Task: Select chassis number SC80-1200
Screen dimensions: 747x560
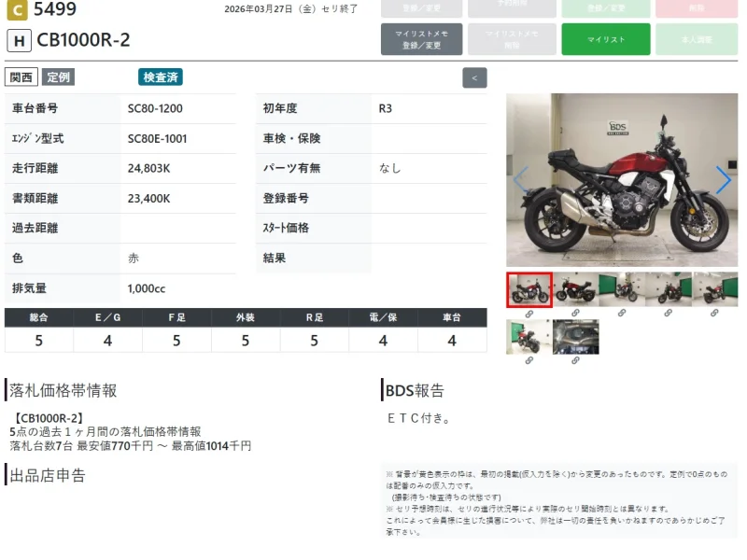Action: (x=155, y=108)
